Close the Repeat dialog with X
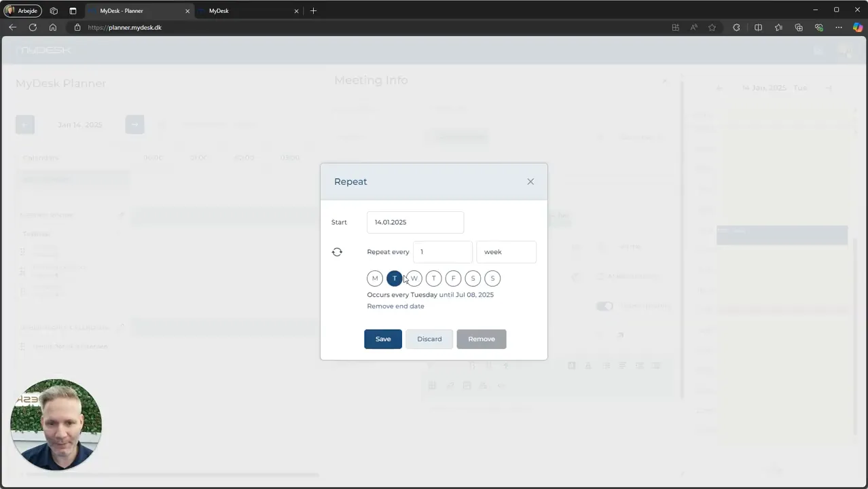The image size is (868, 489). pos(530,181)
